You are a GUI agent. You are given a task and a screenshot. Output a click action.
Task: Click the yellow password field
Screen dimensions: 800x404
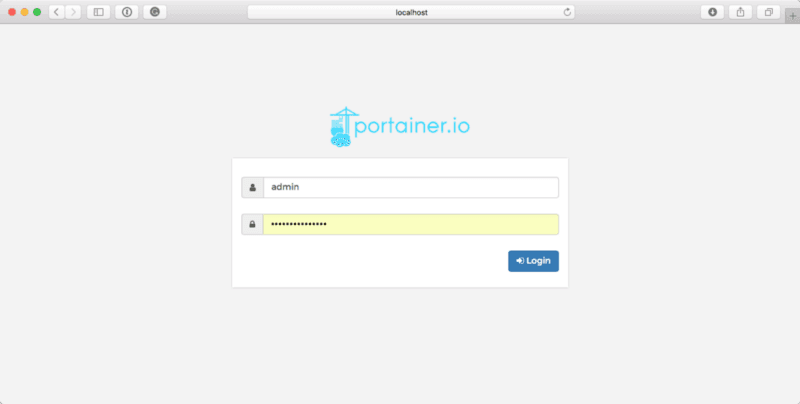pyautogui.click(x=410, y=225)
